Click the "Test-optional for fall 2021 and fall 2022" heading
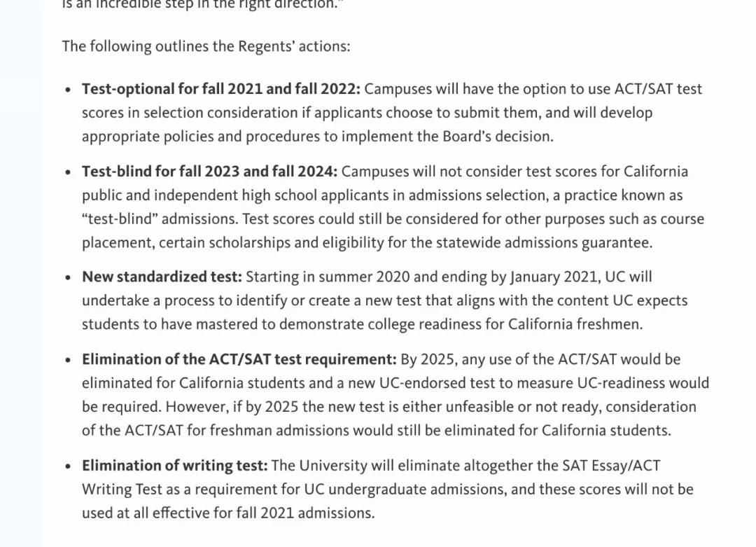Screen dimensions: 756x547 click(x=220, y=89)
